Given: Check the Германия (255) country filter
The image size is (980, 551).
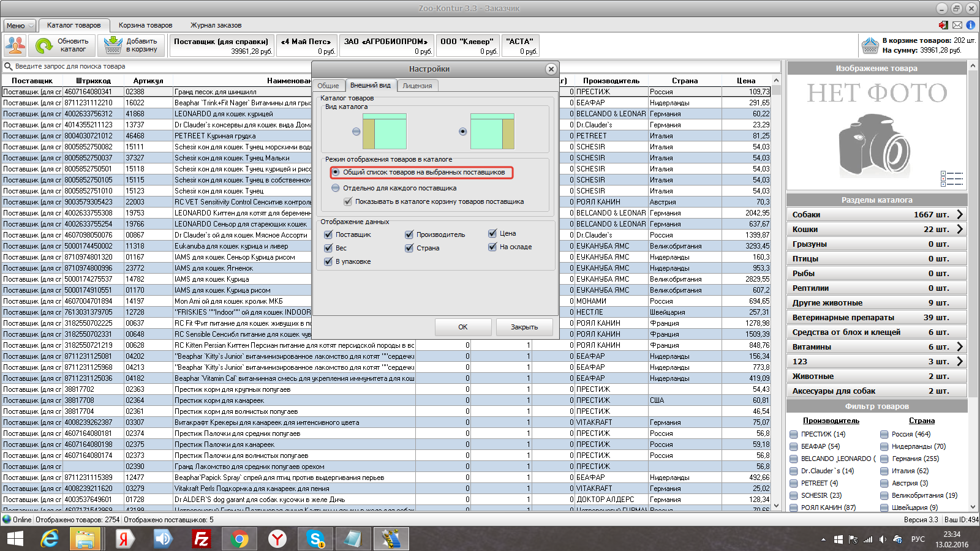Looking at the screenshot, I should click(884, 459).
